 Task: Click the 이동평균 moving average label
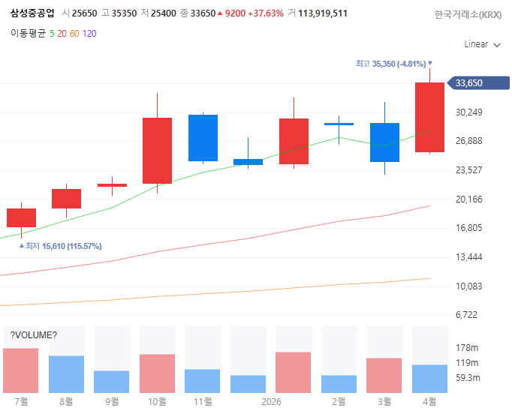pyautogui.click(x=28, y=34)
